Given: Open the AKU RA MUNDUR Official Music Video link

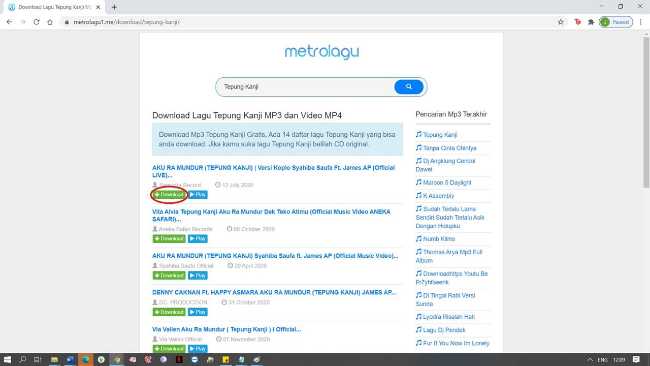Looking at the screenshot, I should point(275,256).
